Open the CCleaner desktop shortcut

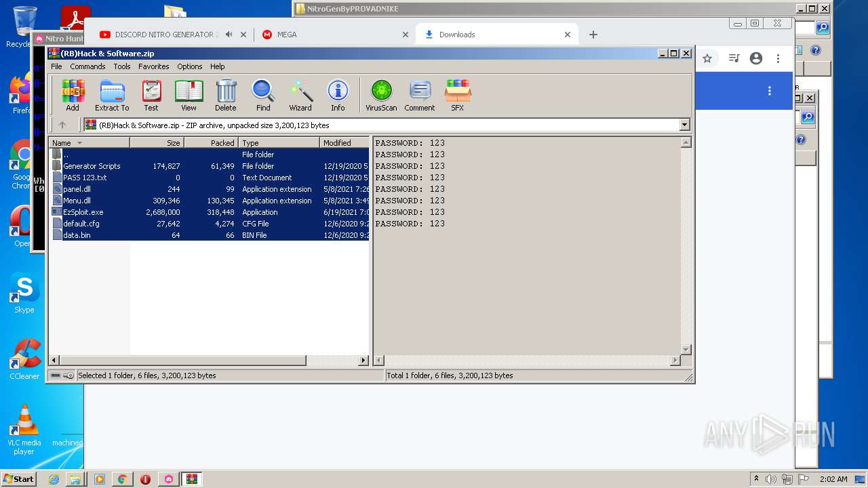point(24,359)
